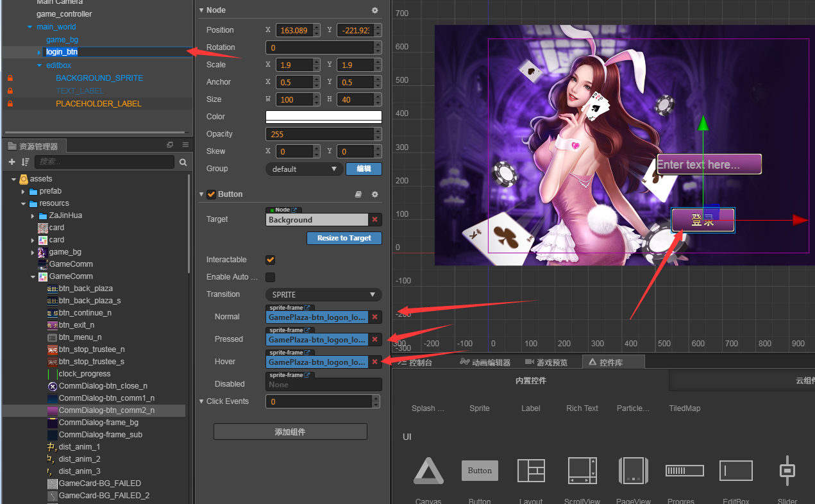
Task: Clear the Pressed sprite-frame reference
Action: click(375, 339)
